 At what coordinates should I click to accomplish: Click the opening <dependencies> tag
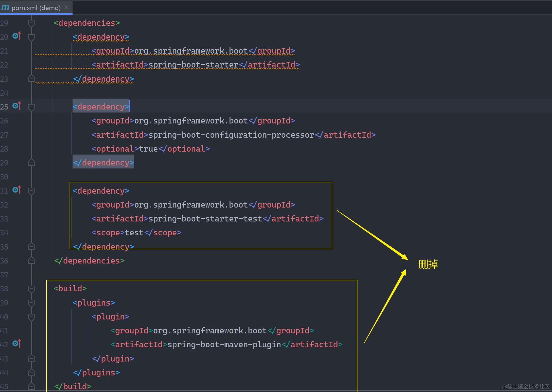(x=87, y=23)
